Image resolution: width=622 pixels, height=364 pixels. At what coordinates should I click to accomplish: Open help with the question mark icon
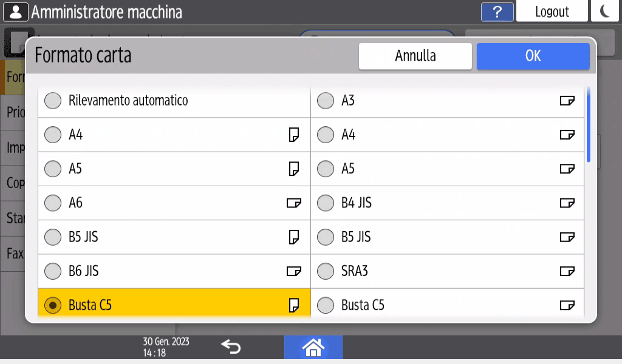497,12
